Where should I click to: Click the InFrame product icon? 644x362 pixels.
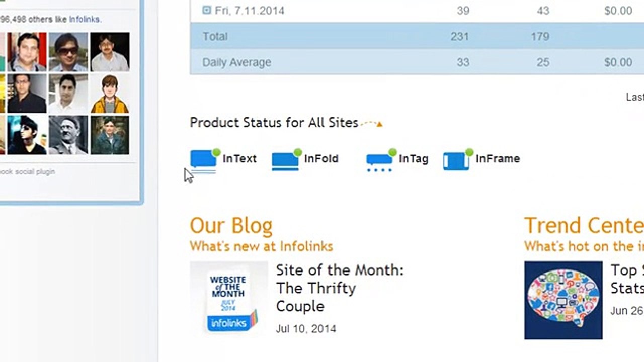coord(456,161)
